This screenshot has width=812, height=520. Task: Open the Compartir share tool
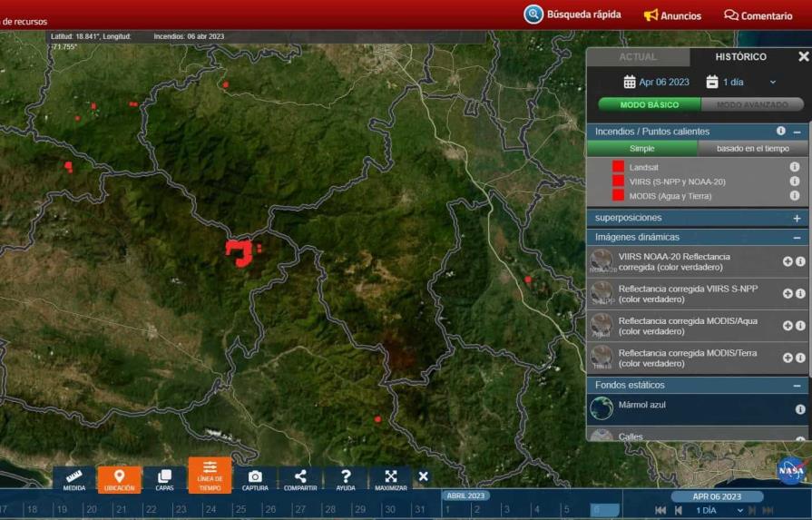[x=300, y=479]
